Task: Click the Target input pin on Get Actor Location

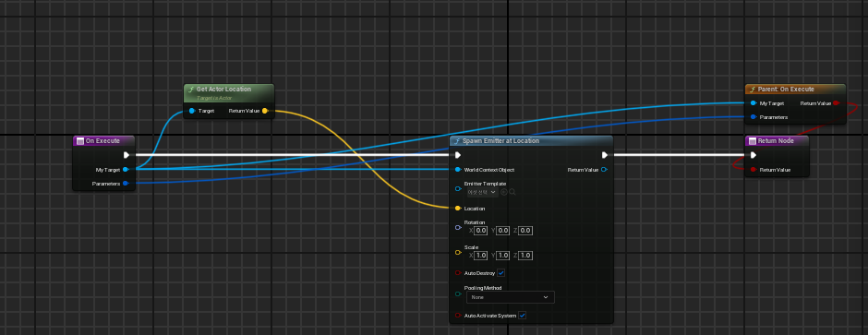Action: click(x=191, y=111)
